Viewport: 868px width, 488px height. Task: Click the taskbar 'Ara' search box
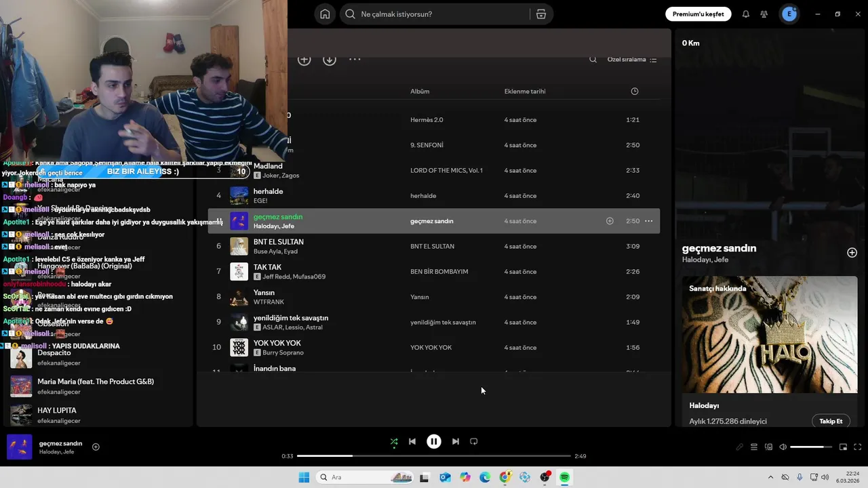point(366,477)
